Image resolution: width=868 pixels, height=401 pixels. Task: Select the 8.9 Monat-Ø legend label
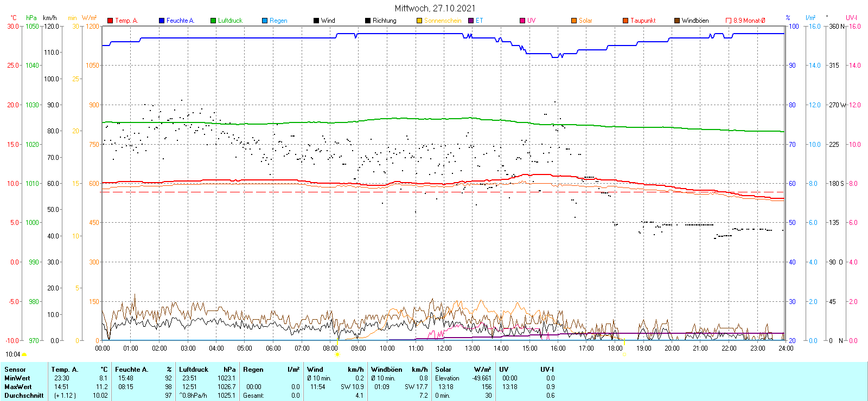[x=749, y=21]
